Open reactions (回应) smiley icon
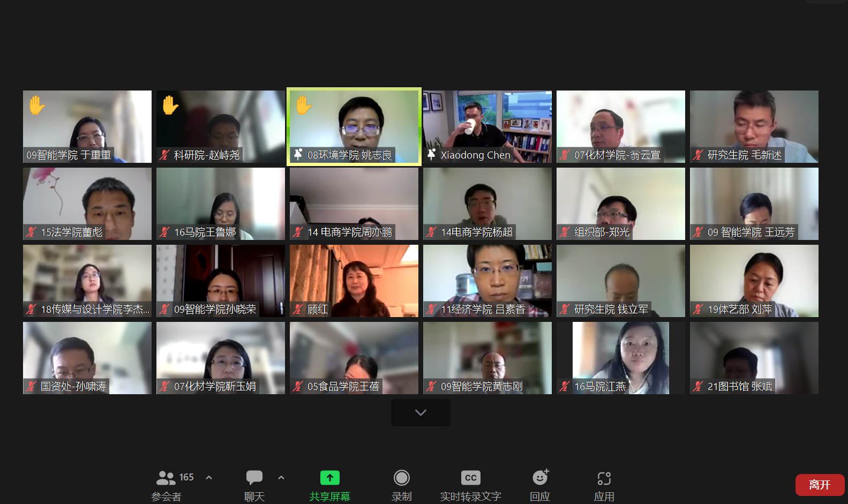This screenshot has height=504, width=848. [540, 478]
